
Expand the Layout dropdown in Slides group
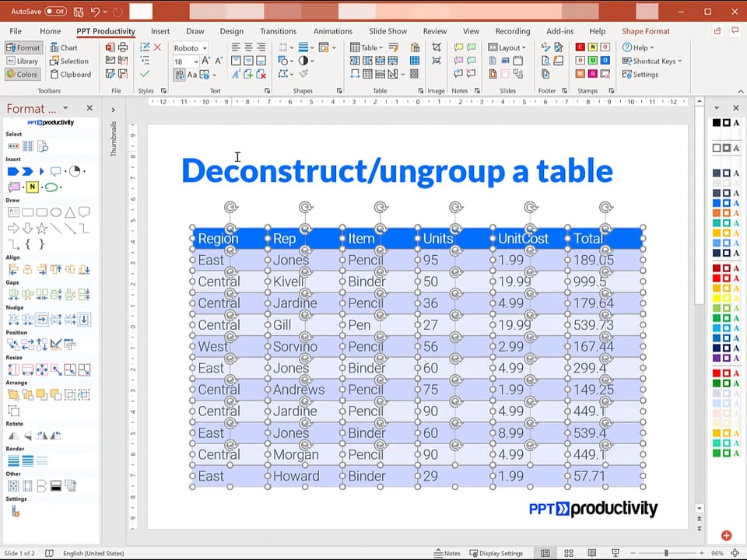[507, 47]
